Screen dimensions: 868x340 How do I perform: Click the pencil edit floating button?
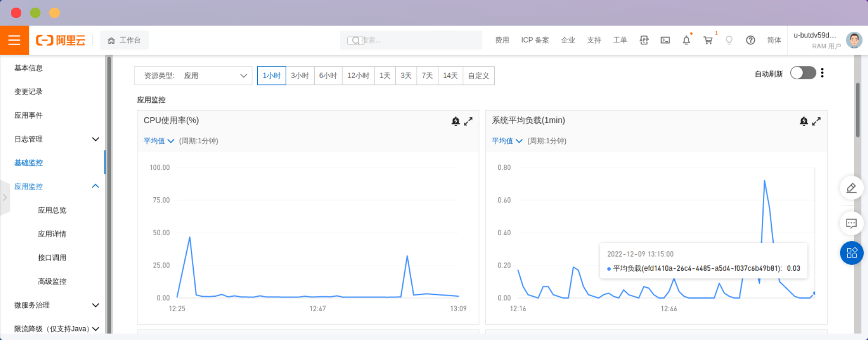tap(851, 188)
